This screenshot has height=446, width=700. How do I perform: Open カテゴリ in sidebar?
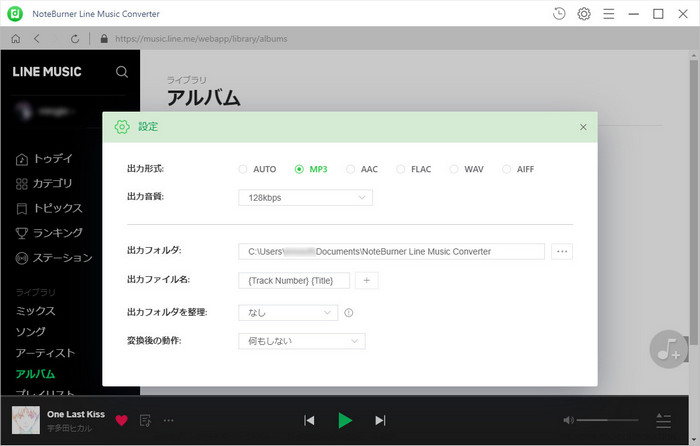(x=44, y=183)
